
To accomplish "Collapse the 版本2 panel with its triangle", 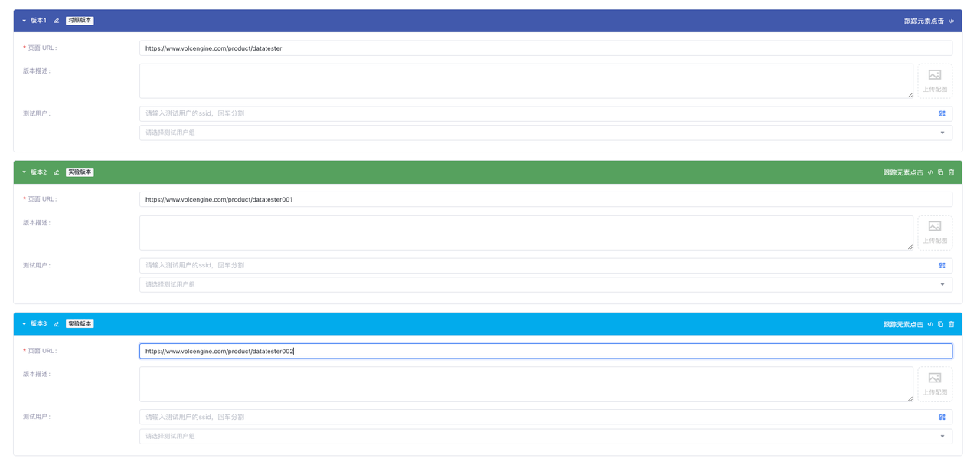I will click(24, 172).
